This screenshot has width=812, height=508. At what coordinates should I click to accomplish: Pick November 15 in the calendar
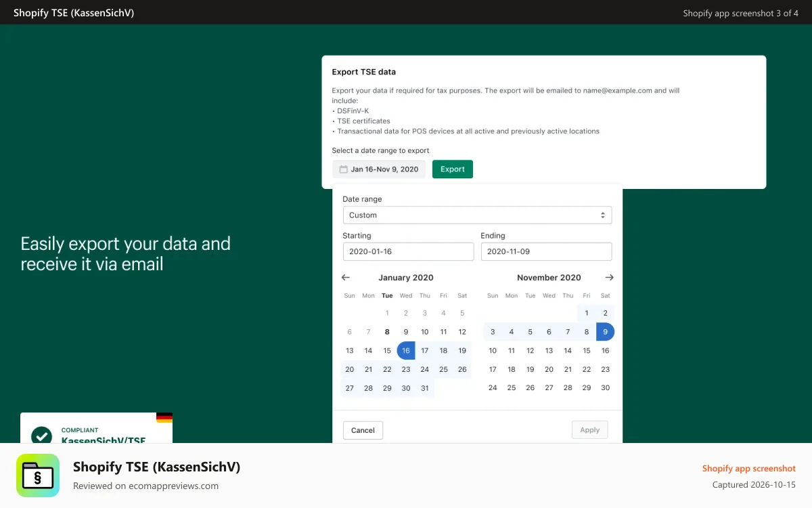click(x=587, y=350)
